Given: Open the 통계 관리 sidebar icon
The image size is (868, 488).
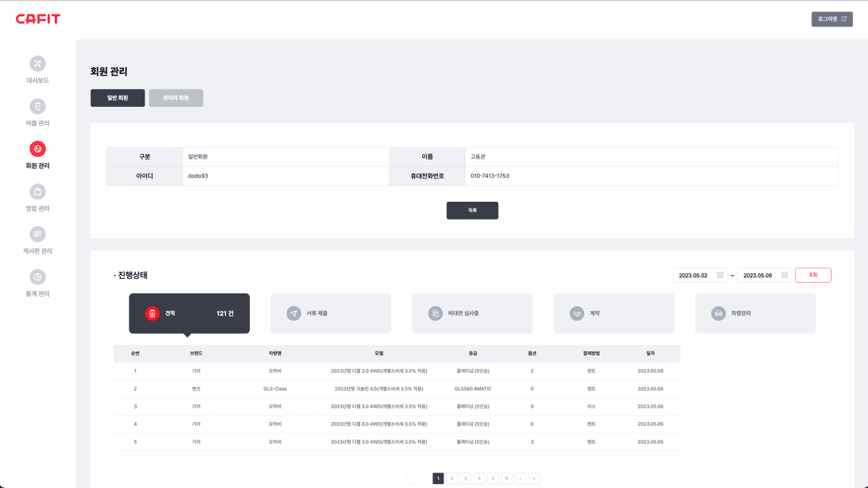Looking at the screenshot, I should pyautogui.click(x=37, y=278).
